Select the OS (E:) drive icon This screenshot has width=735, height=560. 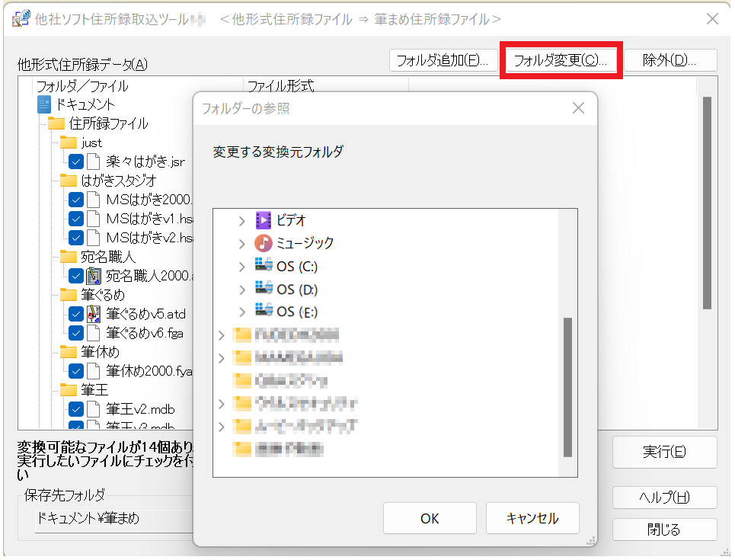tap(264, 311)
